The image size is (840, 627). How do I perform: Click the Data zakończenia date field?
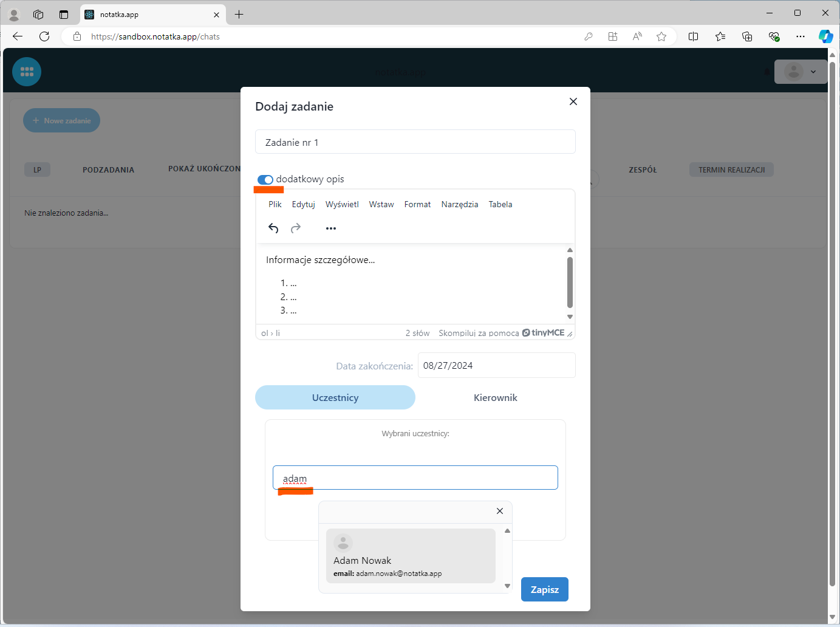[x=496, y=366]
